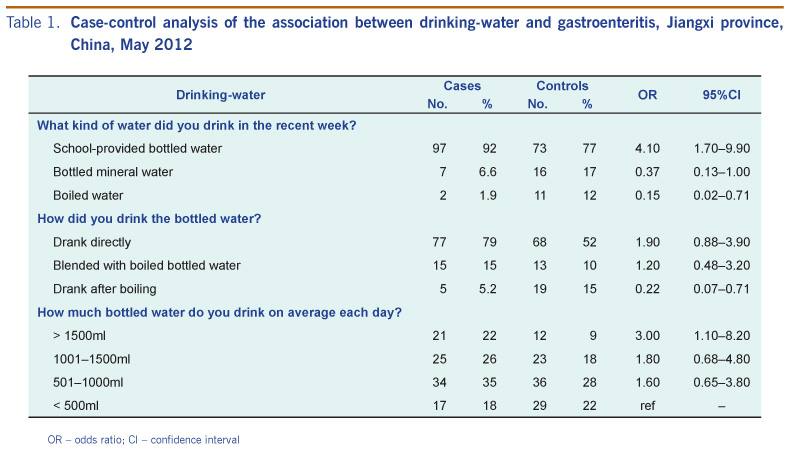788x450 pixels.
Task: Click the 1001–1500ml row label
Action: 92,358
